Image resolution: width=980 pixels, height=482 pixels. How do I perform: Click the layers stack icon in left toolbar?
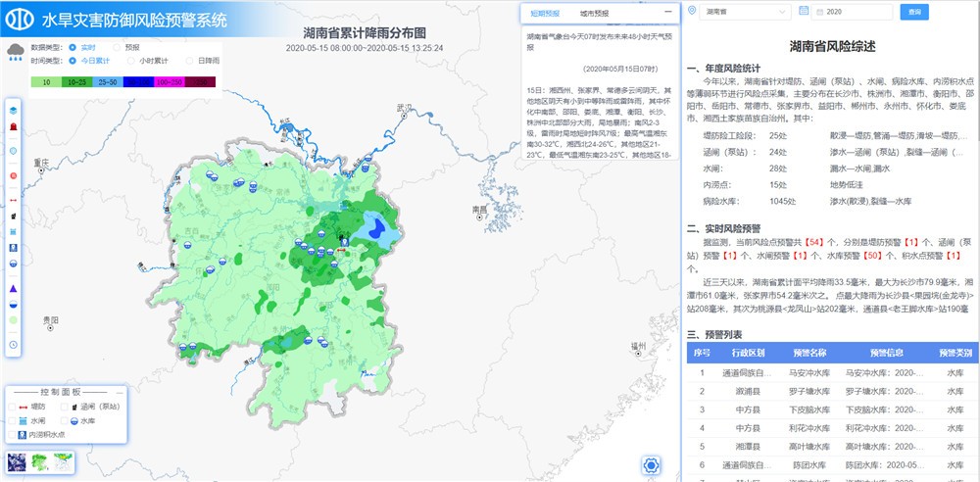coord(13,109)
